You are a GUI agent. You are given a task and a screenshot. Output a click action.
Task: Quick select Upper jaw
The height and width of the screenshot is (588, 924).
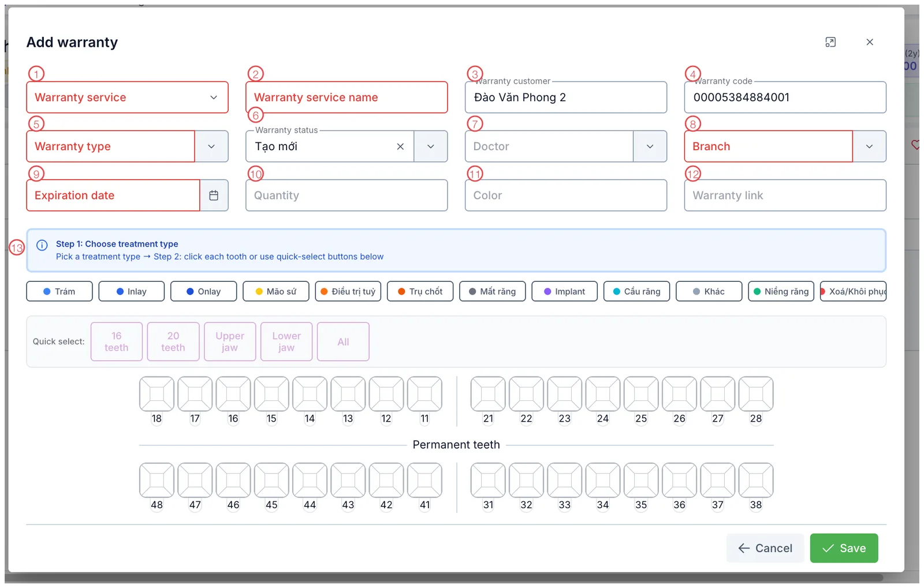[230, 341]
